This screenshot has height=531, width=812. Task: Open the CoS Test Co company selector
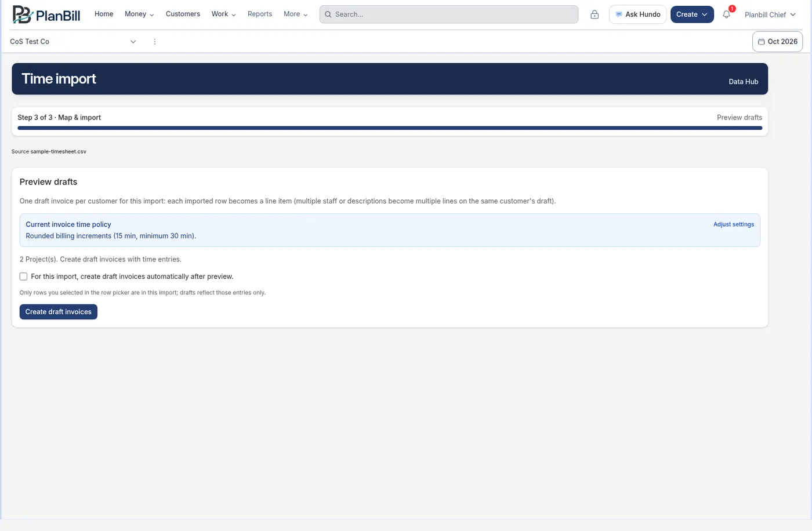coord(73,42)
